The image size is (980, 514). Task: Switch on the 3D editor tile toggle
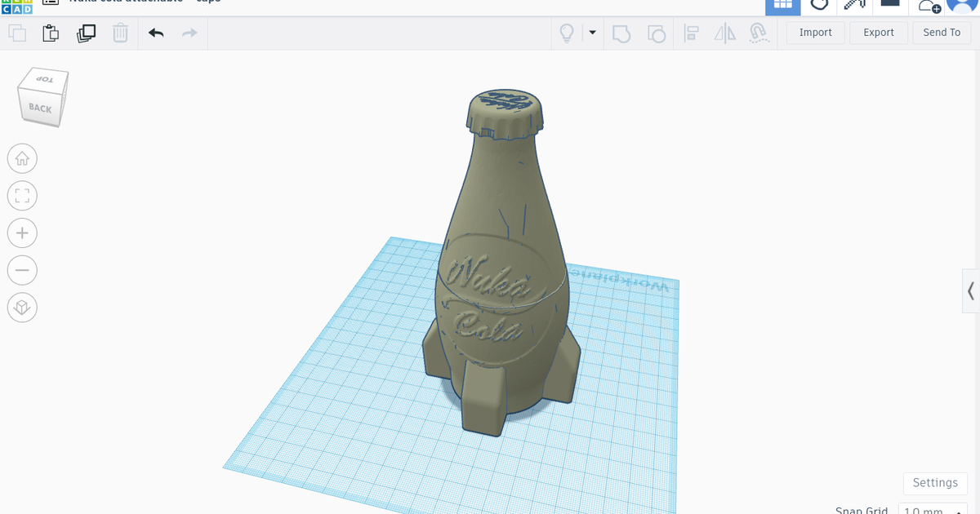tap(782, 6)
